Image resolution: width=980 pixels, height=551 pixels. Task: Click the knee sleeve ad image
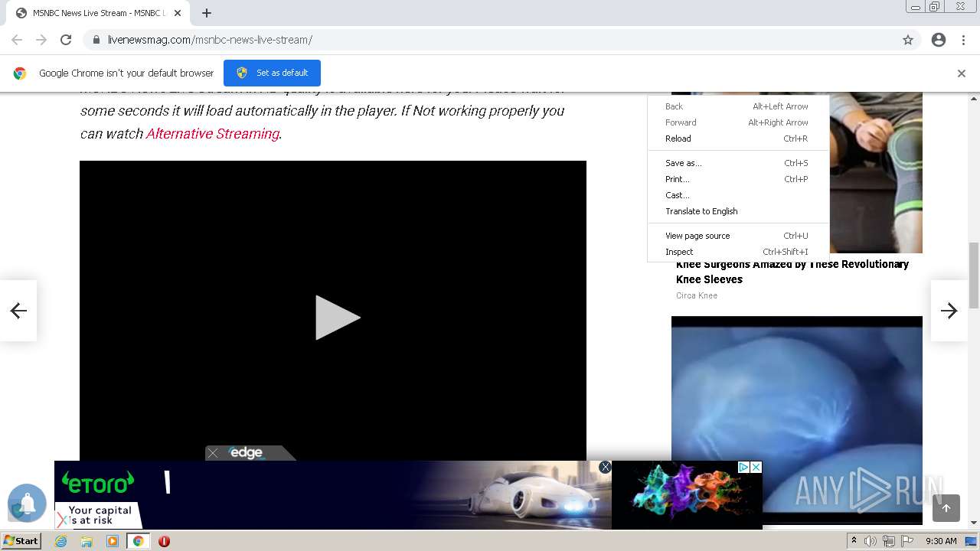click(876, 173)
